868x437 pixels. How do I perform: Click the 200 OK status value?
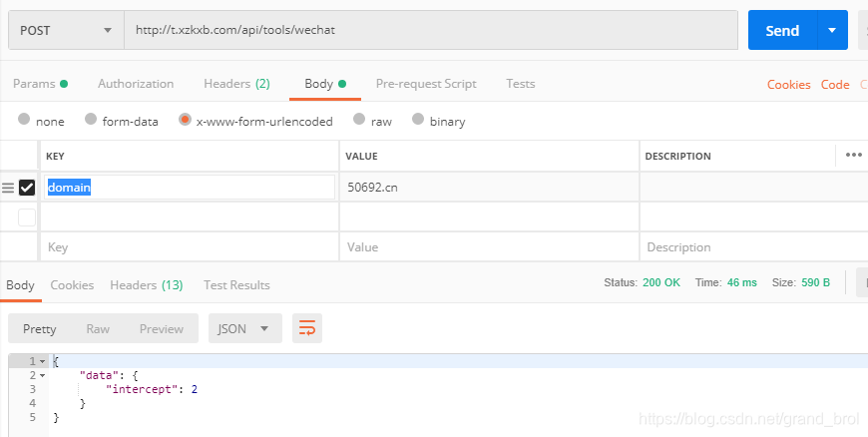(660, 282)
